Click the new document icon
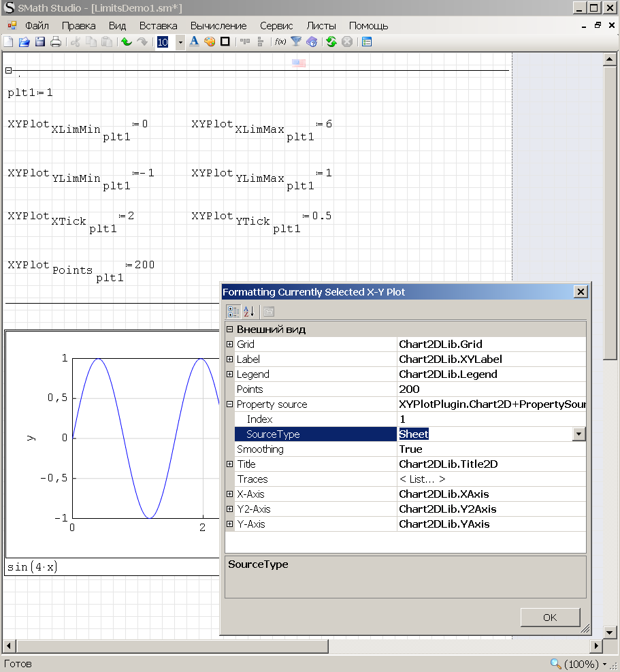 [x=8, y=42]
